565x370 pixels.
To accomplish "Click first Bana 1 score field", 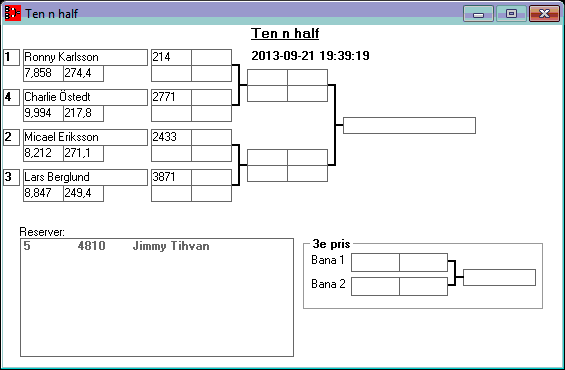I will point(375,262).
